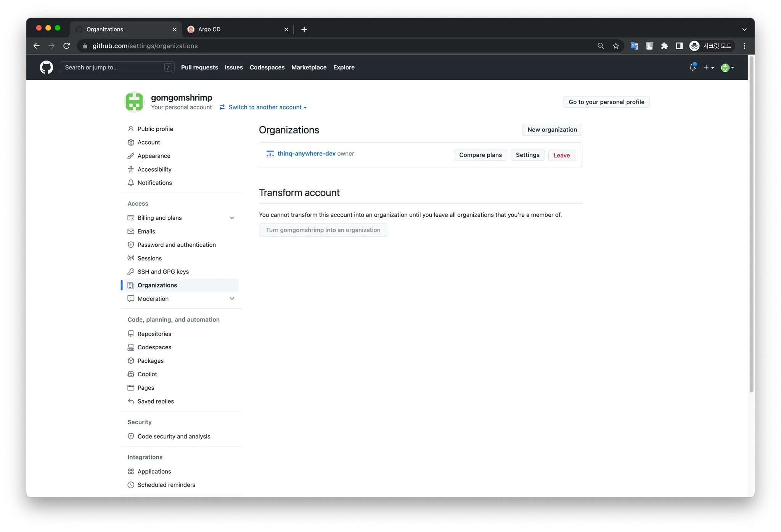Select SSH and GPG keys sidebar item
Viewport: 781px width, 532px height.
pyautogui.click(x=163, y=272)
